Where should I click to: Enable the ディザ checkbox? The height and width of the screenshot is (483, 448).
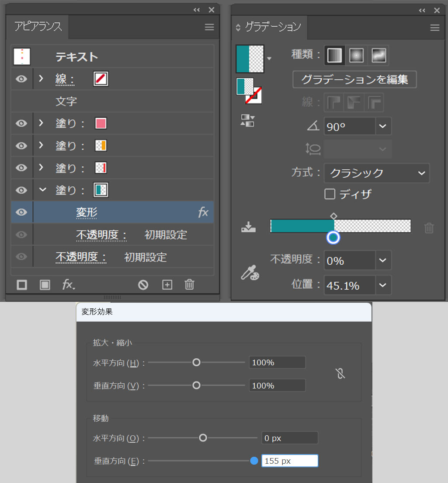pos(330,194)
